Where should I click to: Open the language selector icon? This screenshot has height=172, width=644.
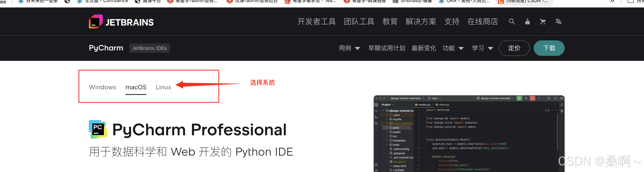tap(558, 21)
